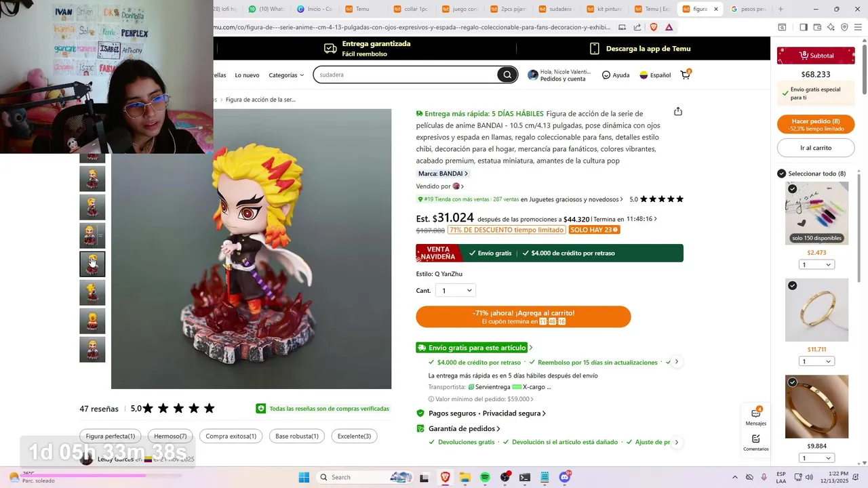Viewport: 868px width, 488px height.
Task: Click browser share page icon in address bar
Action: pos(637,27)
